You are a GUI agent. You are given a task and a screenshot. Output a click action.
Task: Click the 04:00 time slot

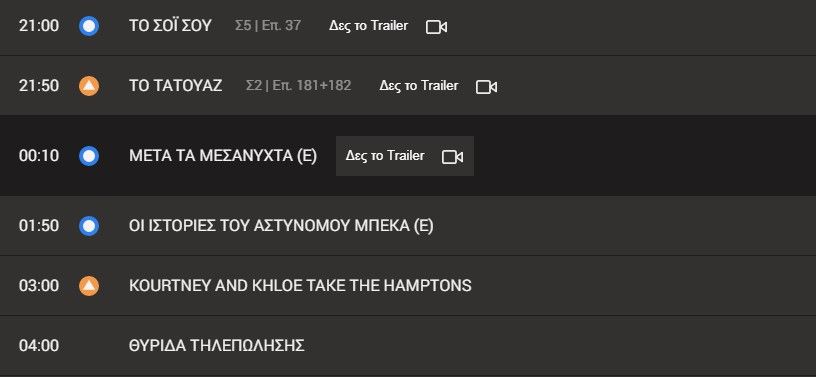tap(39, 345)
